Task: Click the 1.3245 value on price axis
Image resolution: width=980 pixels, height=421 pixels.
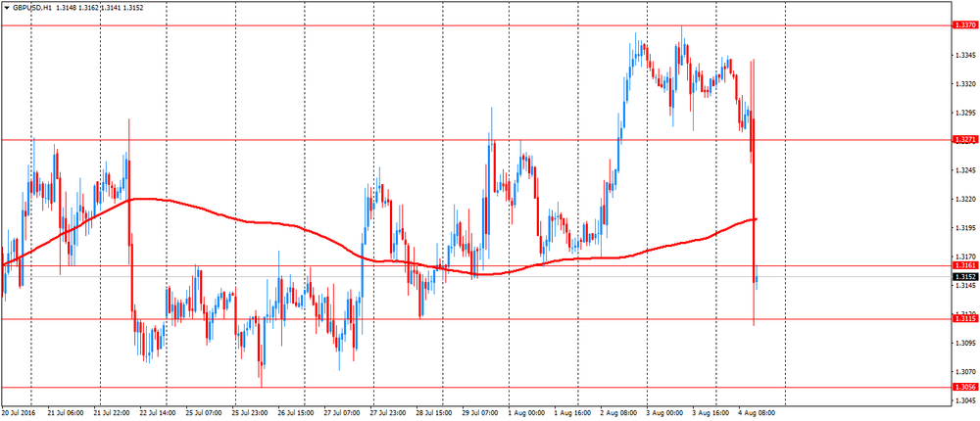Action: tap(965, 170)
